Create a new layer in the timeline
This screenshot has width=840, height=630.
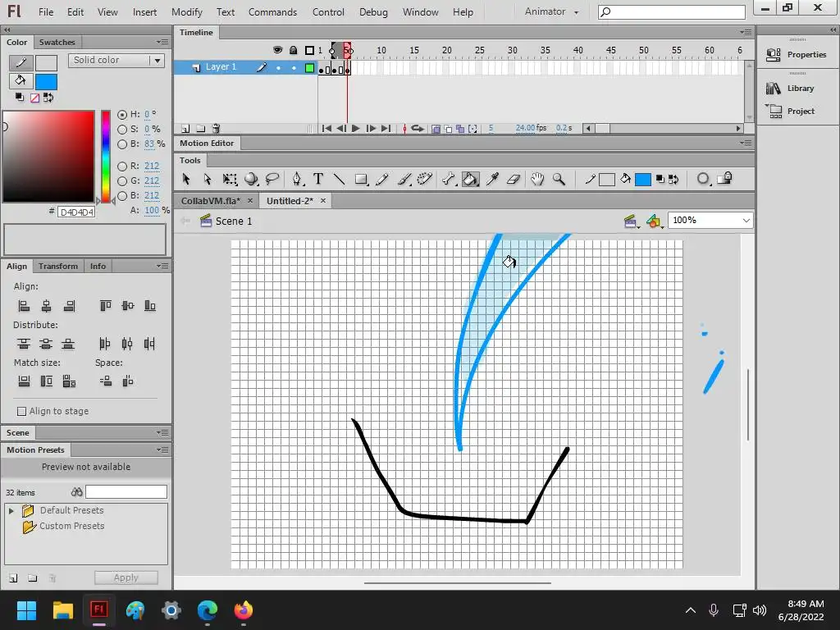pyautogui.click(x=185, y=129)
